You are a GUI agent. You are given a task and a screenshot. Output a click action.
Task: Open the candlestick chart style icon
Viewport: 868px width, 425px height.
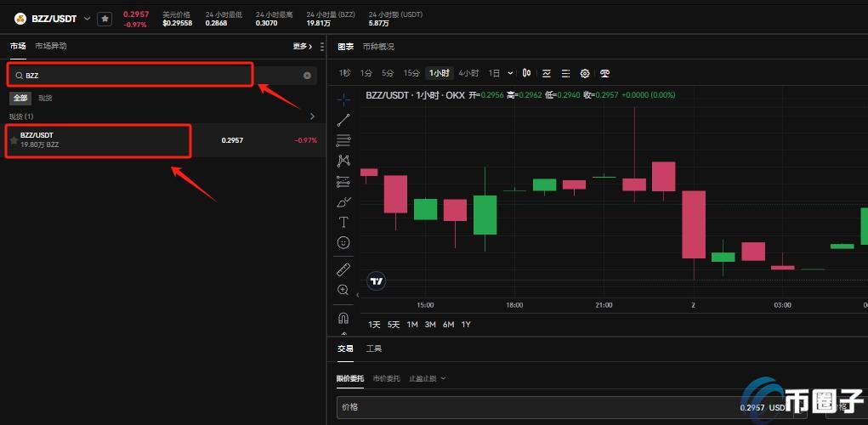coord(527,73)
